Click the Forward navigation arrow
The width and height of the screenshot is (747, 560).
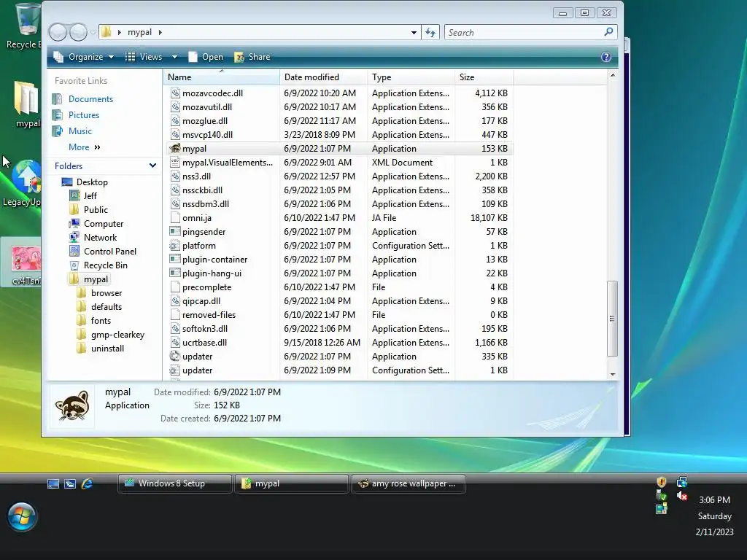pyautogui.click(x=78, y=32)
